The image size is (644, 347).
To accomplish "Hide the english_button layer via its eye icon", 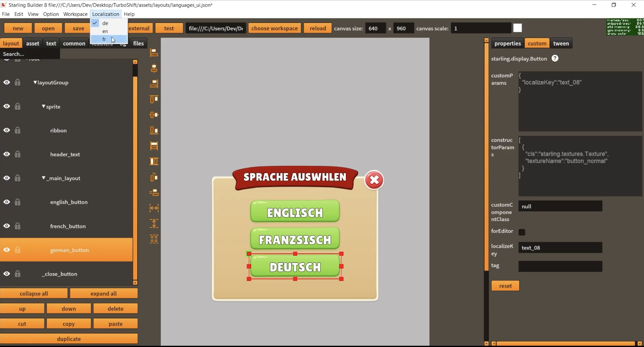I will coord(7,202).
